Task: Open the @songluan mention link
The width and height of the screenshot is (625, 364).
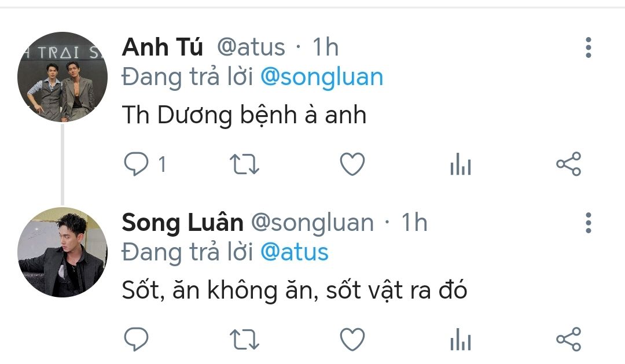Action: [x=322, y=78]
